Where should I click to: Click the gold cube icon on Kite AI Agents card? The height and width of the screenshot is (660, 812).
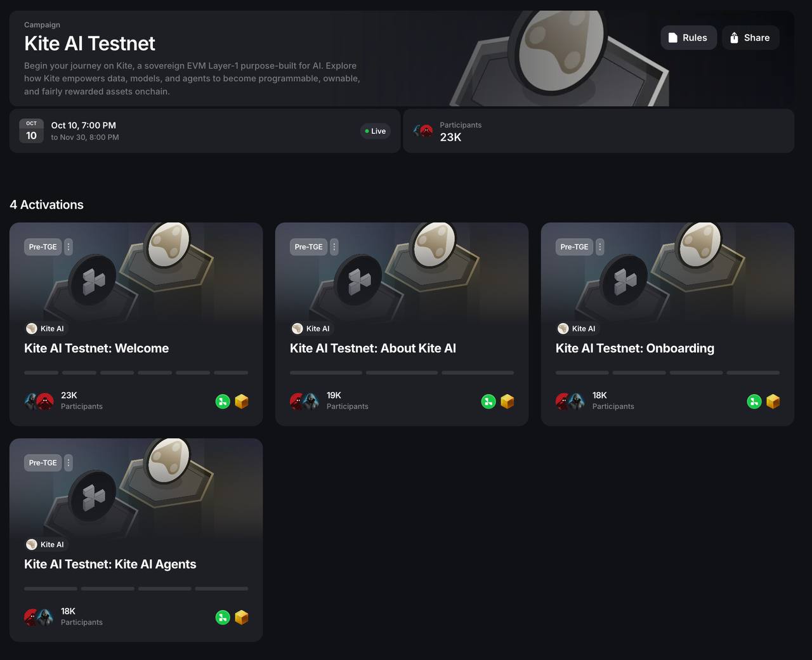(242, 617)
